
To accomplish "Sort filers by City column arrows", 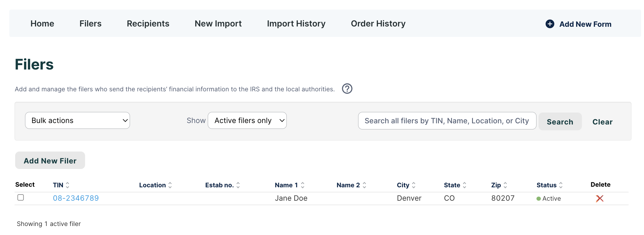I will [x=414, y=185].
